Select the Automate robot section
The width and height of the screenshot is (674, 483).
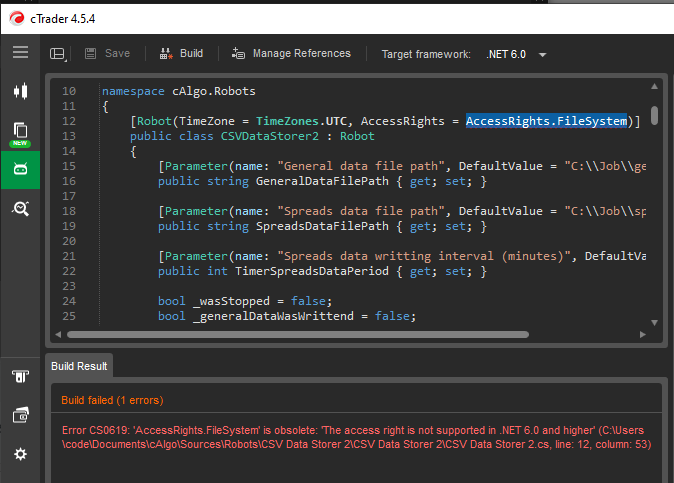[20, 169]
